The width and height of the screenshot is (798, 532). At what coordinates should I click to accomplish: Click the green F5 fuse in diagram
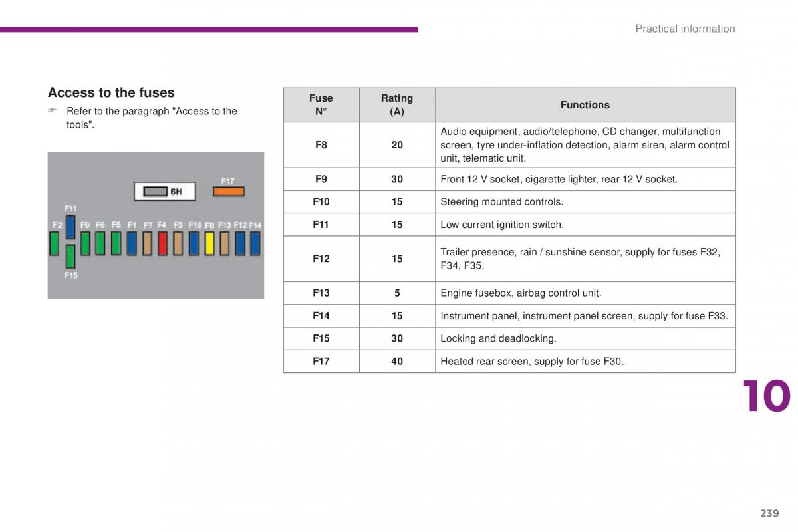[x=116, y=243]
